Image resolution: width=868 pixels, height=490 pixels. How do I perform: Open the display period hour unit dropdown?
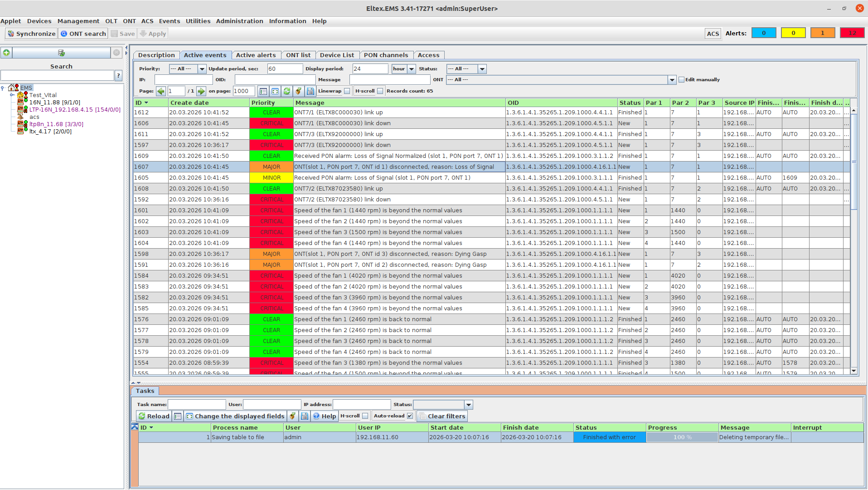[412, 69]
